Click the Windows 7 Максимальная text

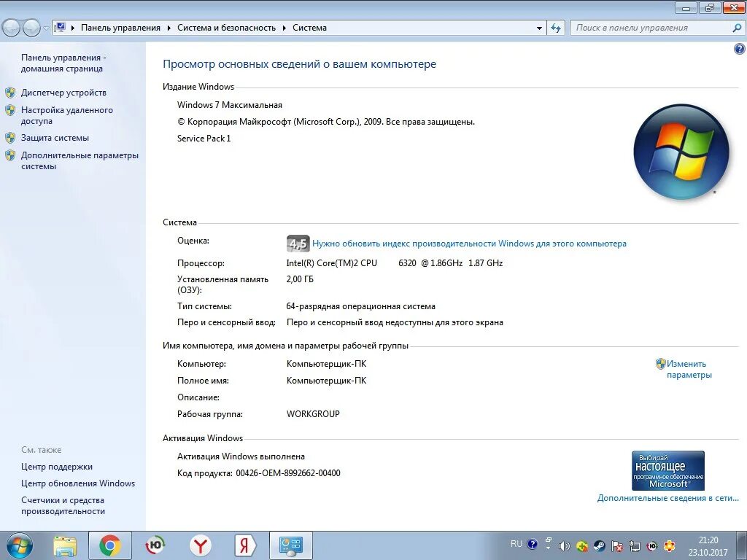pyautogui.click(x=230, y=105)
